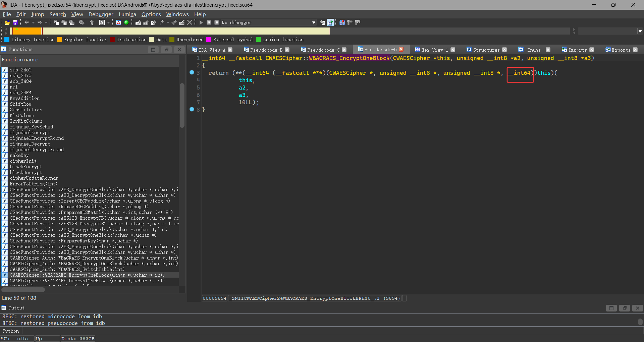This screenshot has width=644, height=342.
Task: Click the orange Regular function legend swatch
Action: (x=60, y=40)
